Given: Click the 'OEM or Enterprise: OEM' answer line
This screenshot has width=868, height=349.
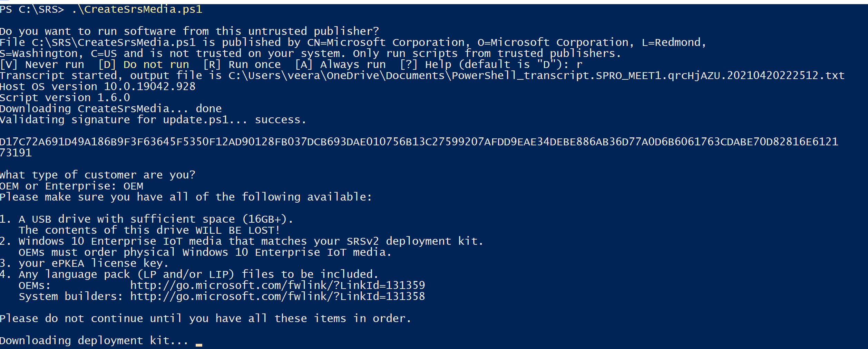Looking at the screenshot, I should [x=71, y=186].
